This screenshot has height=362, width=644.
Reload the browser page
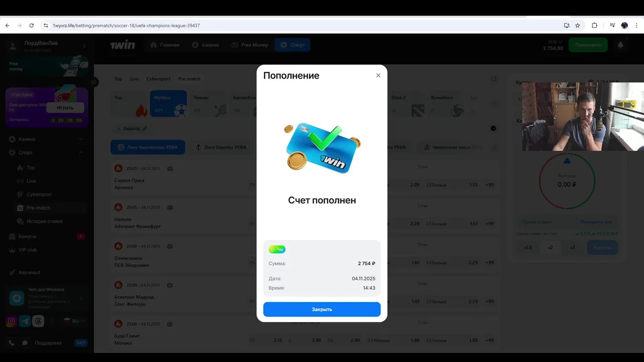pos(31,25)
